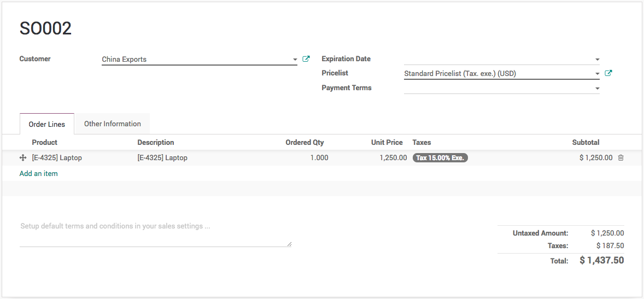Click the Laptop product cell
The height and width of the screenshot is (299, 644).
pyautogui.click(x=57, y=158)
